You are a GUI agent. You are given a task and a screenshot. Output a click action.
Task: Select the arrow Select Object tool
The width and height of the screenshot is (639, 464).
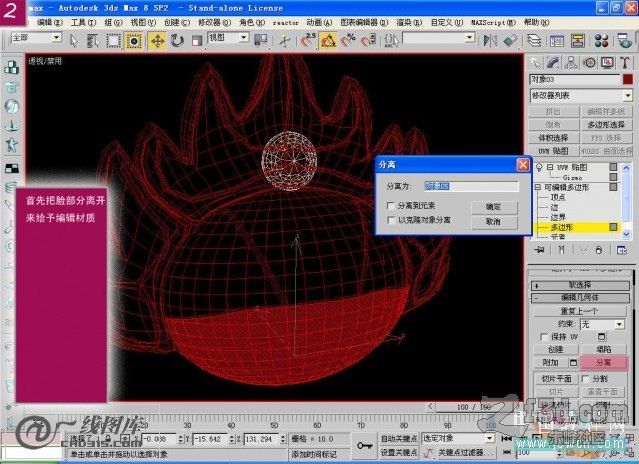(x=74, y=40)
